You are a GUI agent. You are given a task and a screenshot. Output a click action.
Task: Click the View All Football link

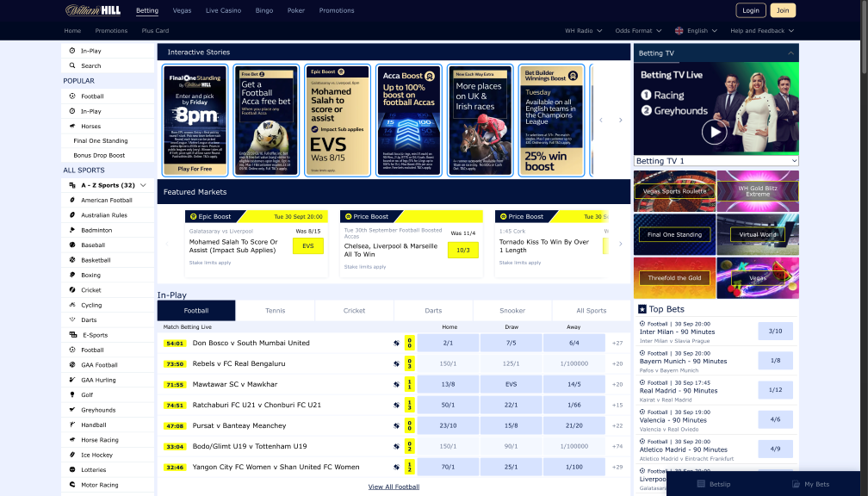pyautogui.click(x=394, y=487)
